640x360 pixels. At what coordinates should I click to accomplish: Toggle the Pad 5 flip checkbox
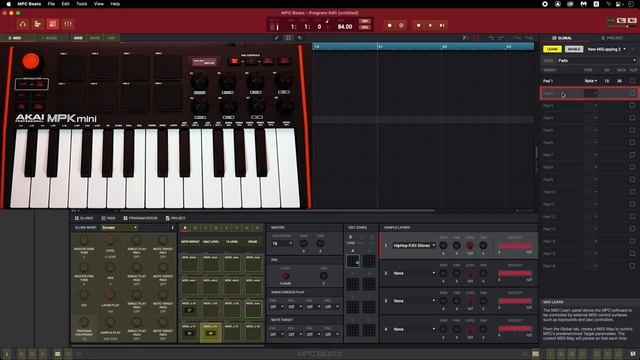click(632, 130)
